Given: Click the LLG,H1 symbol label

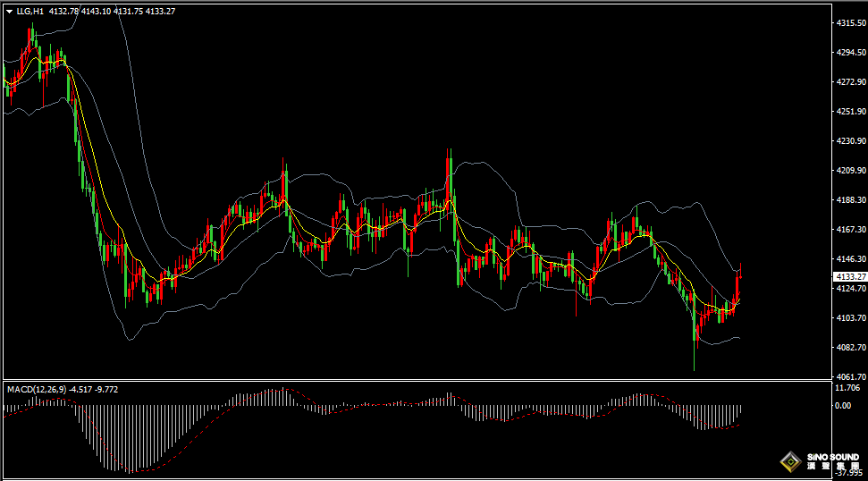Looking at the screenshot, I should (x=29, y=11).
